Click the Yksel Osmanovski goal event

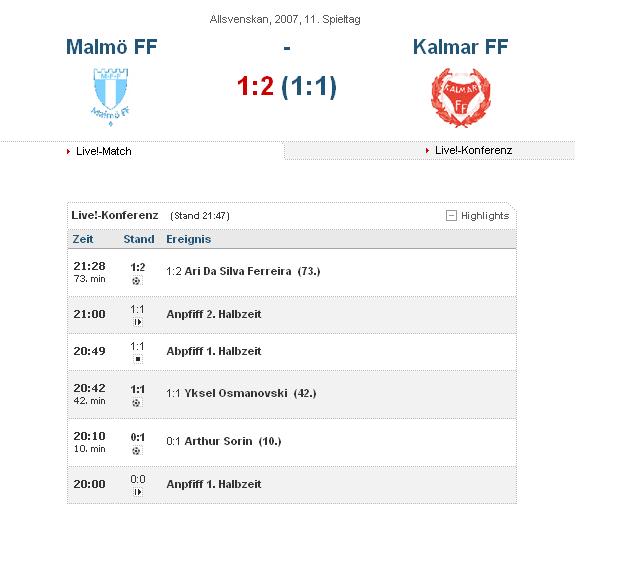pos(241,393)
